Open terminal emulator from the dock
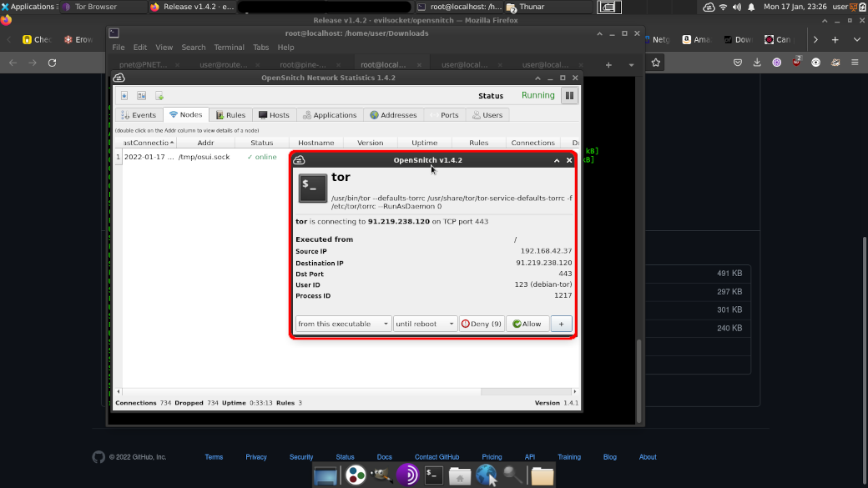Viewport: 868px width, 488px height. [x=434, y=475]
